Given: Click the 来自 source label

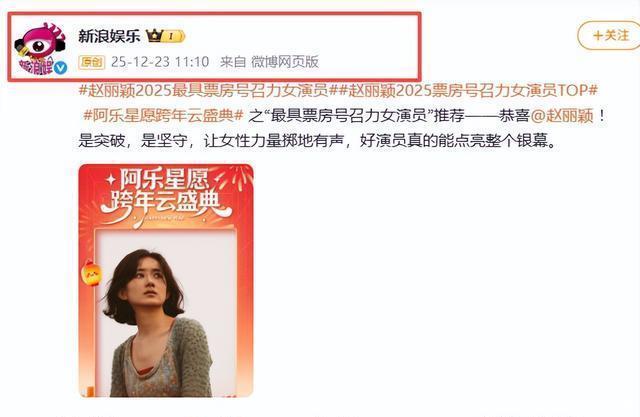Looking at the screenshot, I should tap(233, 62).
